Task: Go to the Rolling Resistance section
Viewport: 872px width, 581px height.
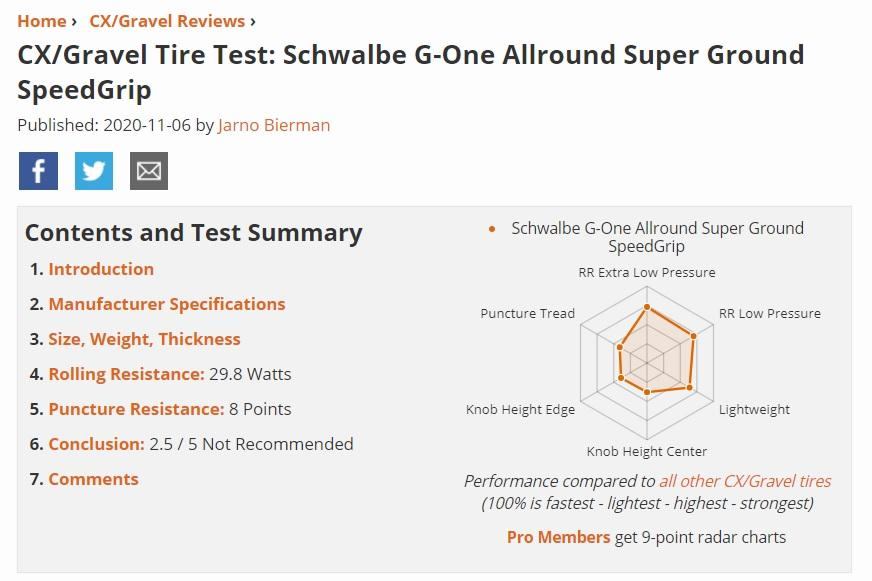Action: (x=126, y=374)
